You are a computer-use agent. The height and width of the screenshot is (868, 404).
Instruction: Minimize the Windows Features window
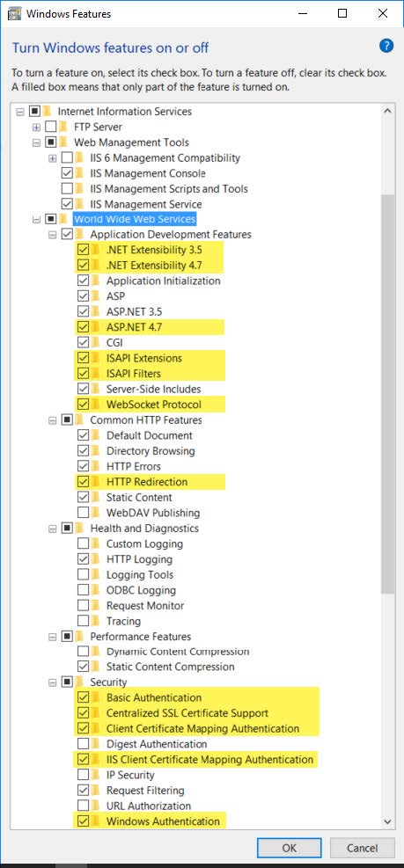pos(303,13)
